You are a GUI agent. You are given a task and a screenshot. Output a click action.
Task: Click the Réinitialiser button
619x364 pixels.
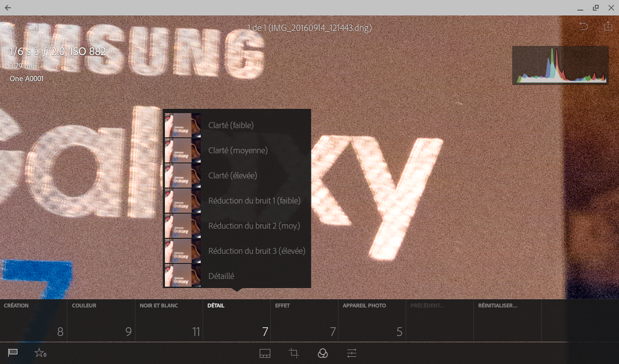click(507, 320)
